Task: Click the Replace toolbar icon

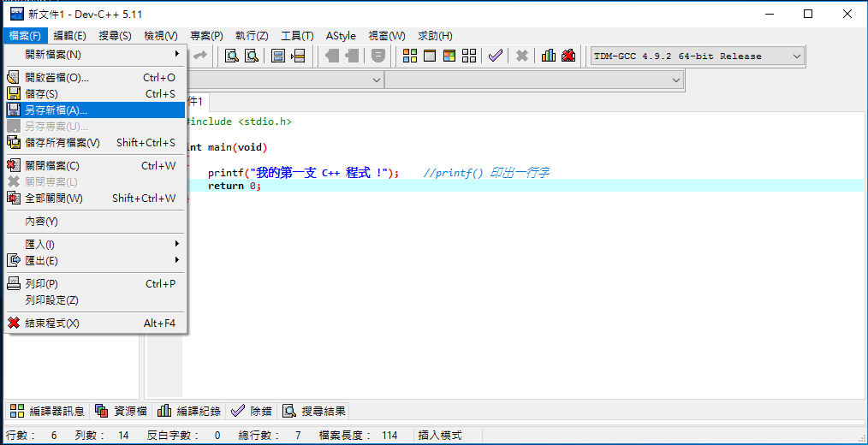Action: (x=253, y=56)
